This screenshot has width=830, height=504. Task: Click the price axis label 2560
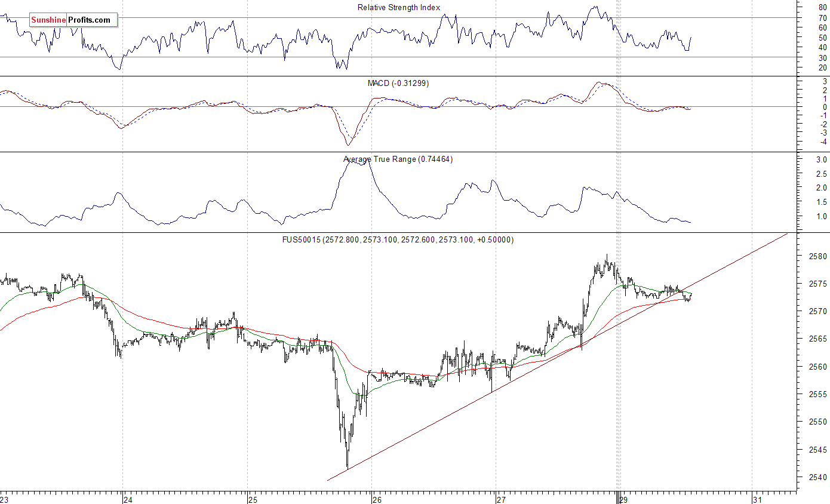point(819,367)
